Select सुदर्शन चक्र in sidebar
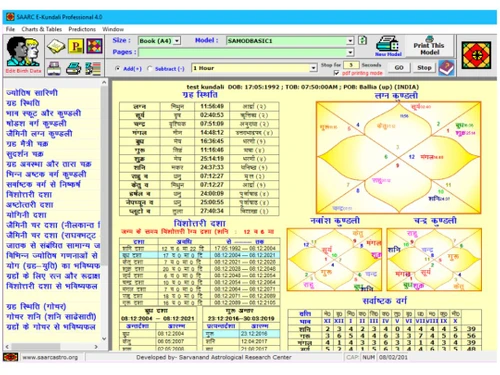The height and width of the screenshot is (375, 500). click(25, 154)
